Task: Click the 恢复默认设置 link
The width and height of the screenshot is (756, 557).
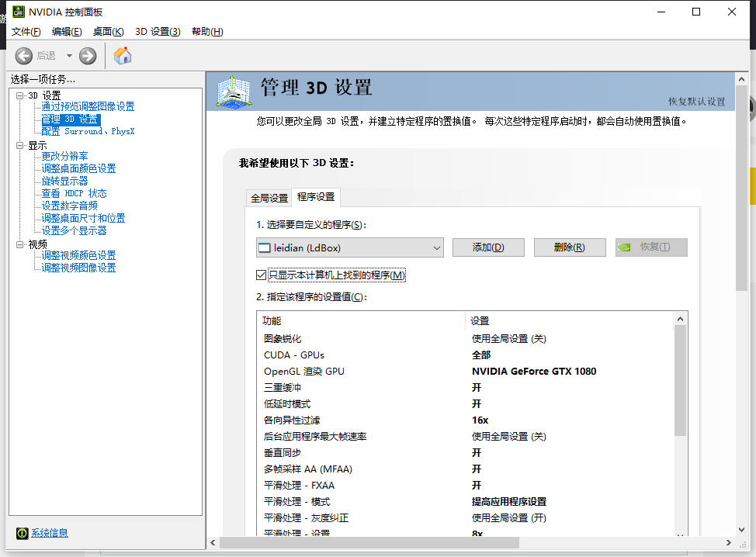Action: (x=696, y=102)
